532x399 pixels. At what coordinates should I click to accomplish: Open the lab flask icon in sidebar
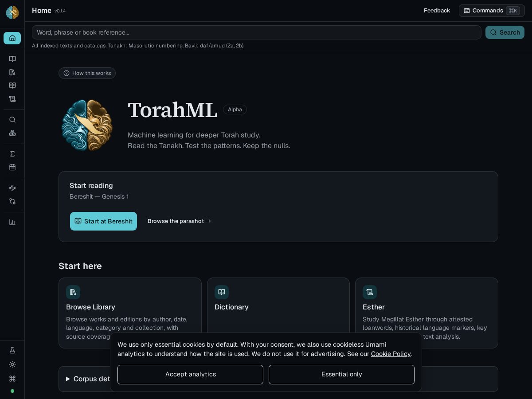tap(12, 350)
